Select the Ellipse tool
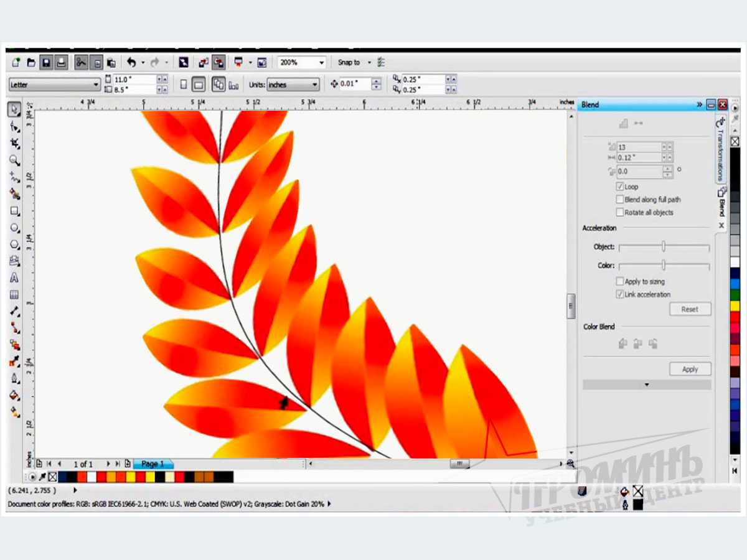This screenshot has height=560, width=747. 14,228
